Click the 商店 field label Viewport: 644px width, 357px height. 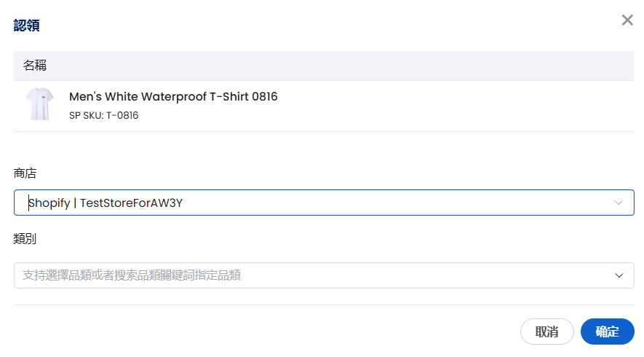point(25,173)
